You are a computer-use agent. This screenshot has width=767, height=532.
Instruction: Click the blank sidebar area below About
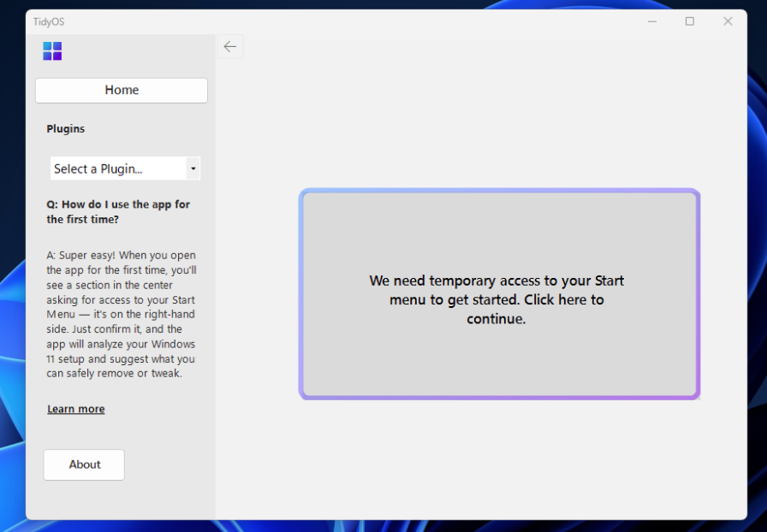tap(121, 499)
